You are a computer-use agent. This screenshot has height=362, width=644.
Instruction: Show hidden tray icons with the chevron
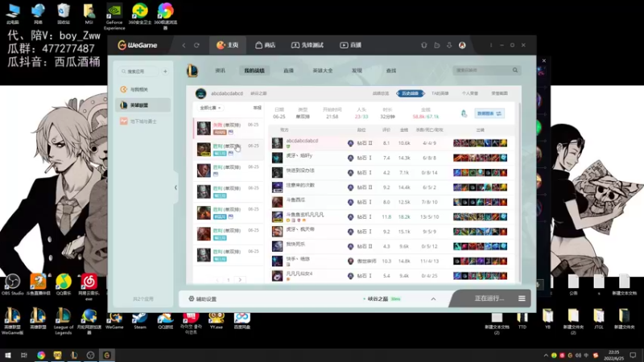coord(546,356)
